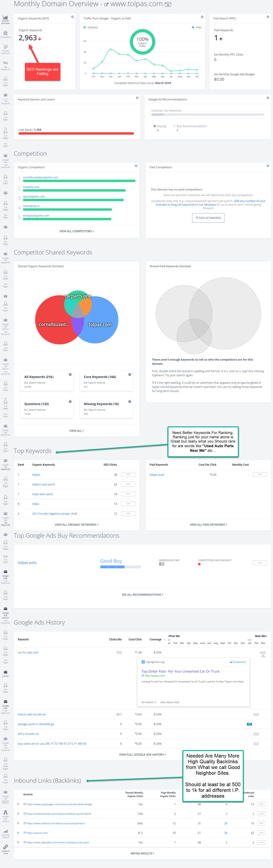The width and height of the screenshot is (273, 868).
Task: Click the Ranking History sidebar icon
Action: pos(5,833)
